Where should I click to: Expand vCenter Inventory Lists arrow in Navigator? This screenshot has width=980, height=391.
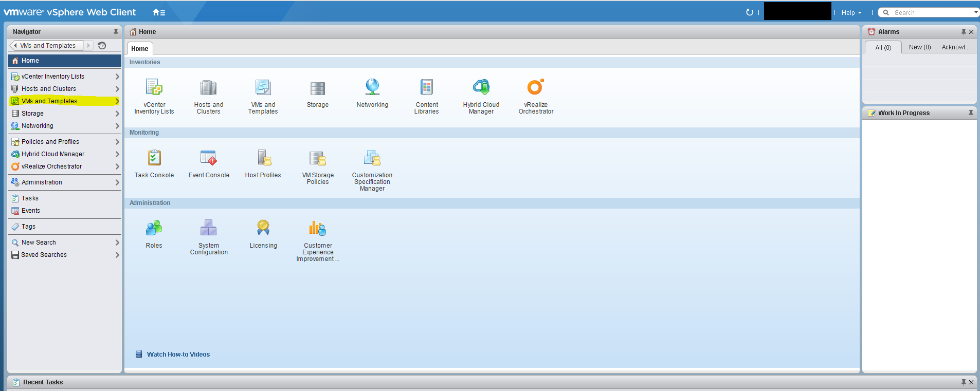click(x=117, y=77)
